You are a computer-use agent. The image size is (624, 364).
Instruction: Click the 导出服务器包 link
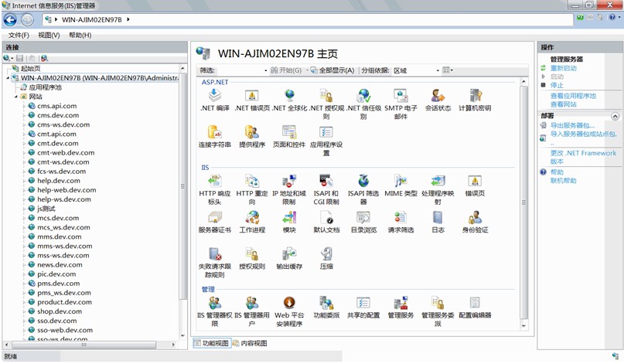point(572,125)
